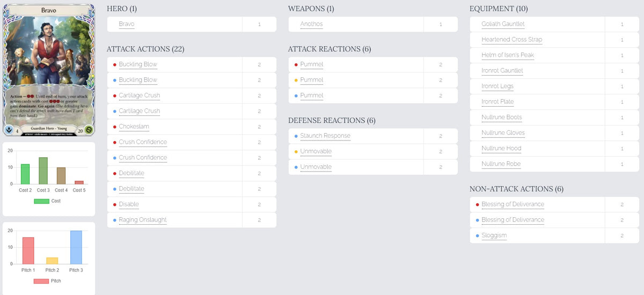This screenshot has height=295, width=644.
Task: Click the red dot beside Disable
Action: point(114,204)
